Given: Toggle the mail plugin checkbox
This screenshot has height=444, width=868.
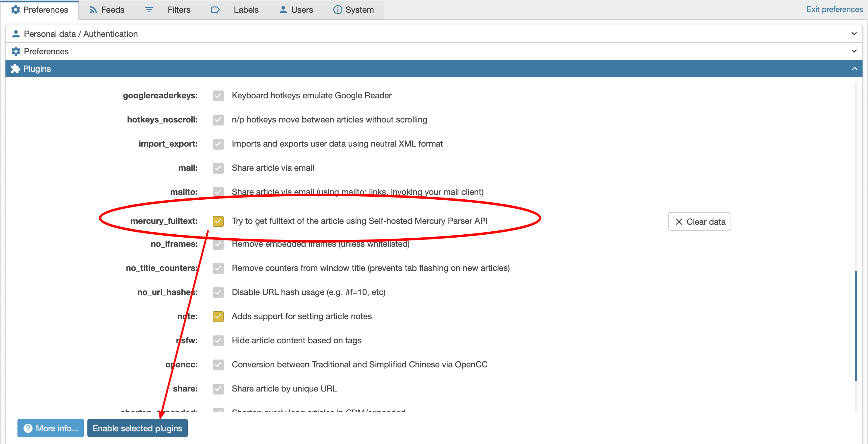Looking at the screenshot, I should point(218,168).
